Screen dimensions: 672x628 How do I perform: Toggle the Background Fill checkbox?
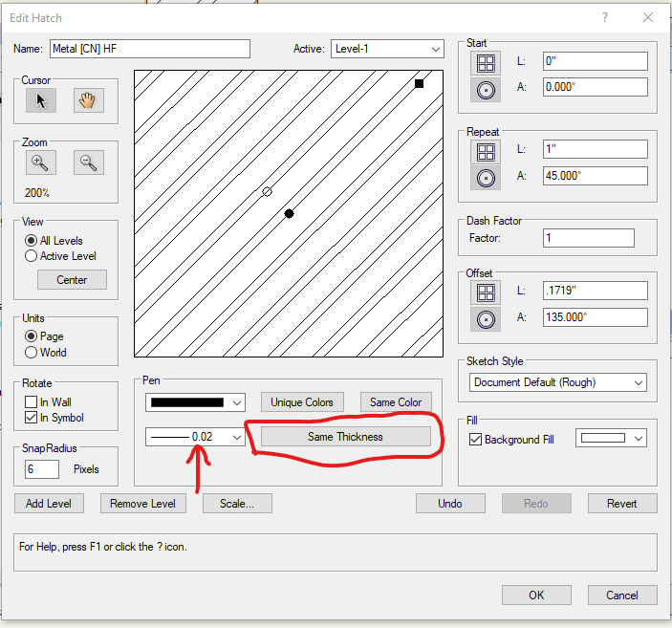476,439
